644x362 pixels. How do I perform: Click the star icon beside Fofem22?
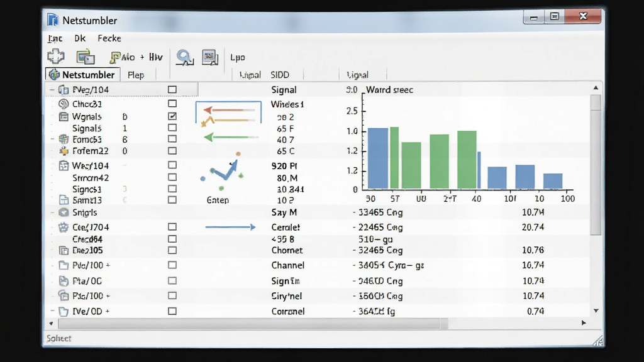[64, 151]
